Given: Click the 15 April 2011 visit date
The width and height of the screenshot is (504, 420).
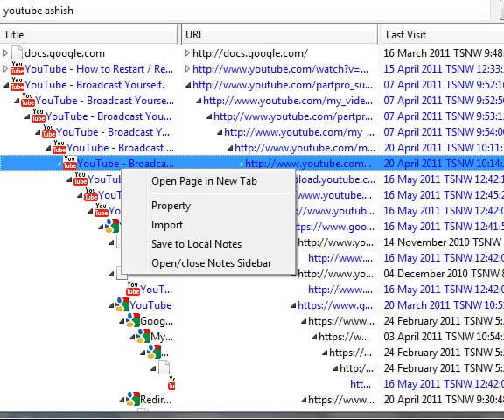Looking at the screenshot, I should (x=444, y=69).
